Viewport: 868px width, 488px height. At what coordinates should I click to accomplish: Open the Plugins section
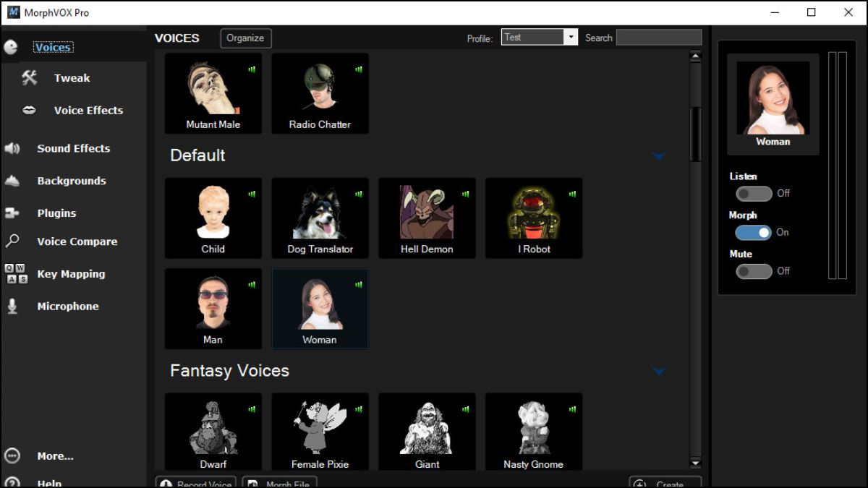(56, 213)
